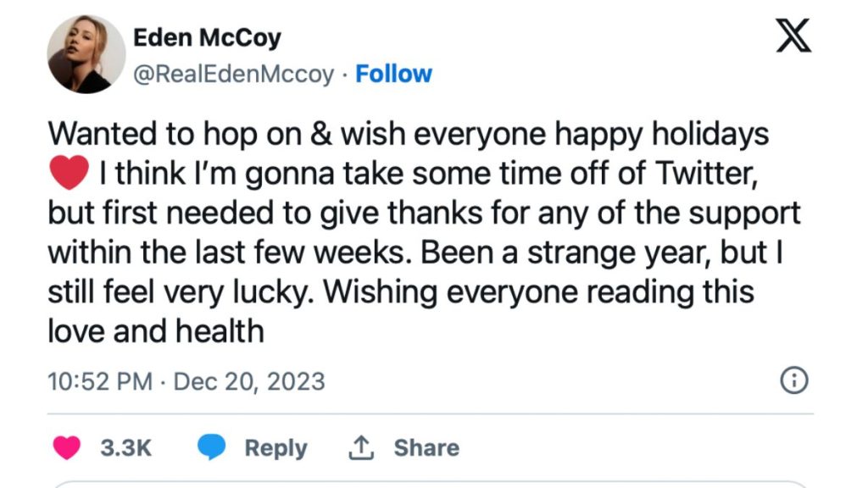Follow the RealEdenMccoy account
This screenshot has height=488, width=868.
tap(393, 75)
